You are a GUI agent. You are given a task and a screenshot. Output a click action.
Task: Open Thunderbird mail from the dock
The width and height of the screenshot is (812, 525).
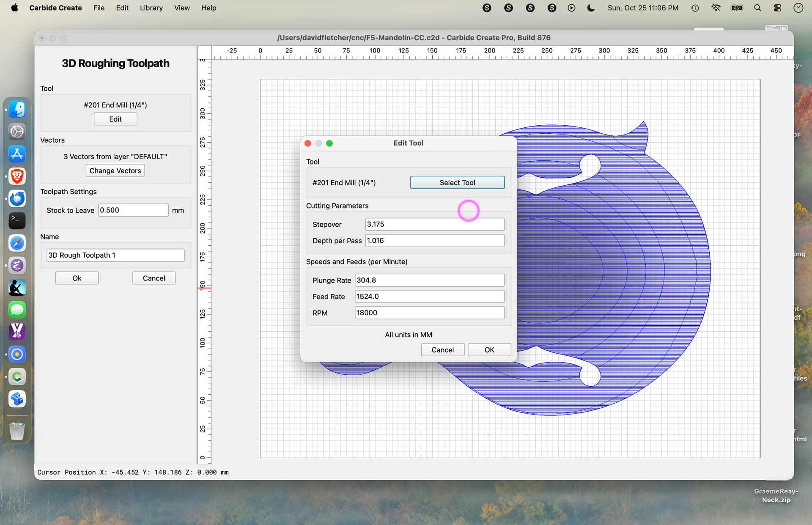(17, 198)
